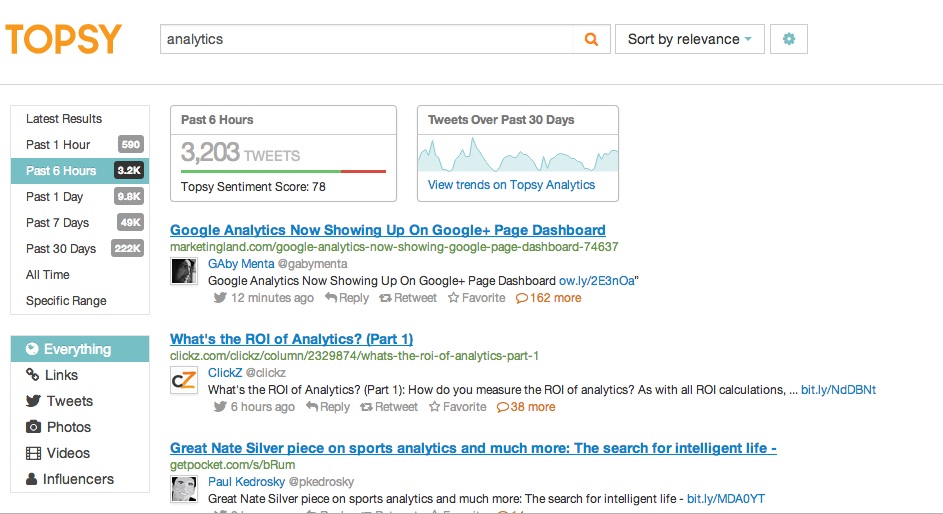
Task: Open ClickZ profile link
Action: 225,373
